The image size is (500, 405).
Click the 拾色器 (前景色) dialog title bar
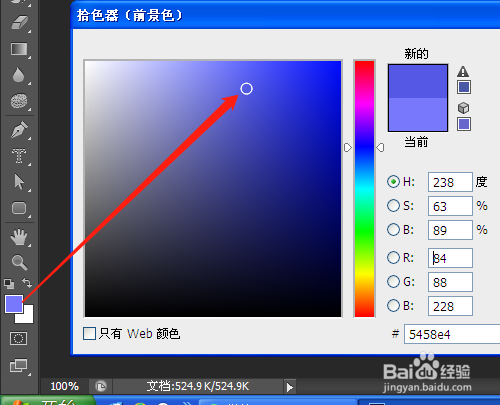tap(285, 15)
